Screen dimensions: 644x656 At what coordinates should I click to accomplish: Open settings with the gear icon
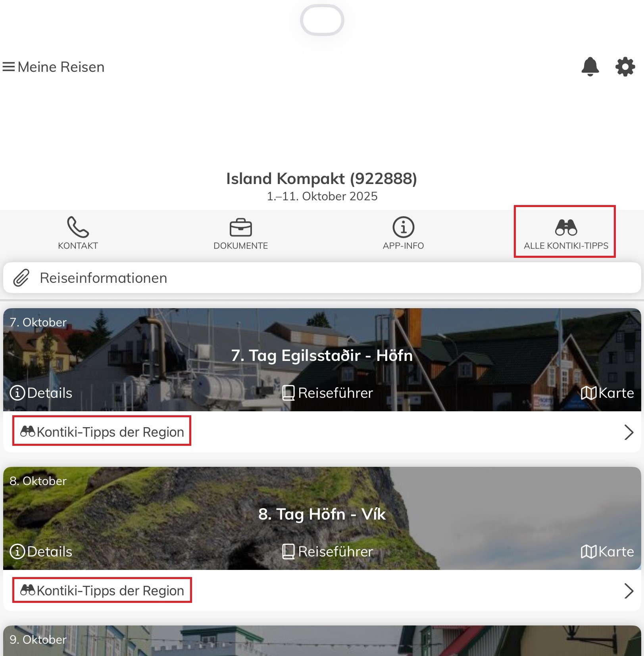coord(625,67)
